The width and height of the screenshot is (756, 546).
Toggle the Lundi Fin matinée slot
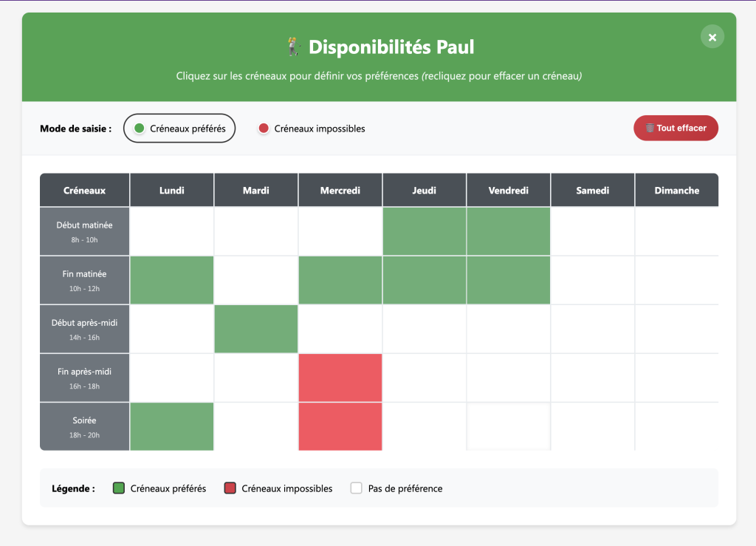(x=172, y=280)
